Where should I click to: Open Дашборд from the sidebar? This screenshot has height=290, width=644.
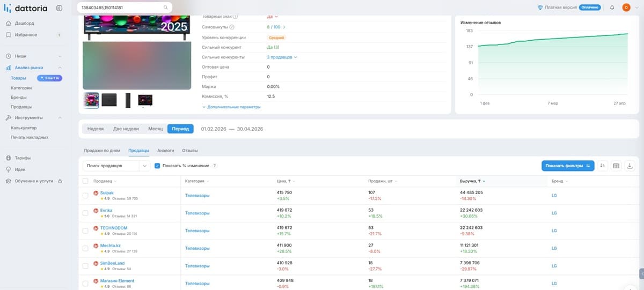[x=24, y=24]
